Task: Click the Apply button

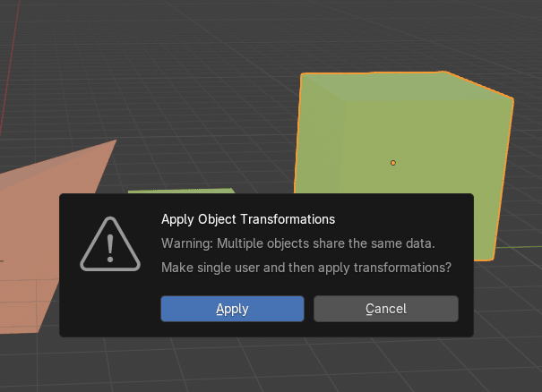Action: [232, 309]
